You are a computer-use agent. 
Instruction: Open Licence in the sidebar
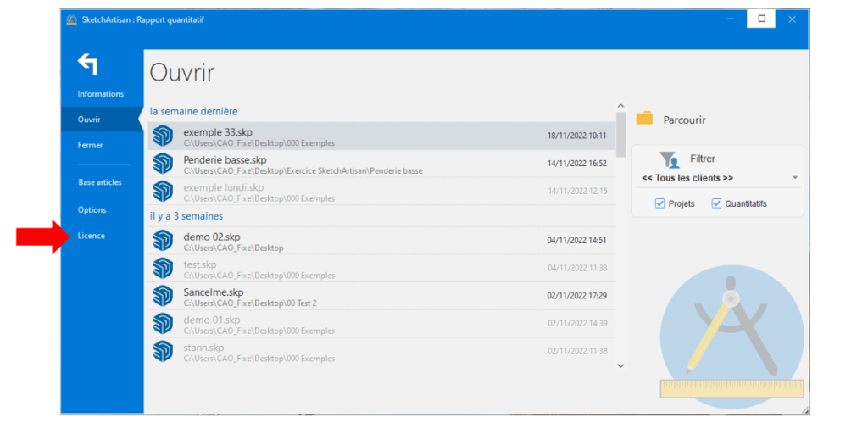pos(92,236)
